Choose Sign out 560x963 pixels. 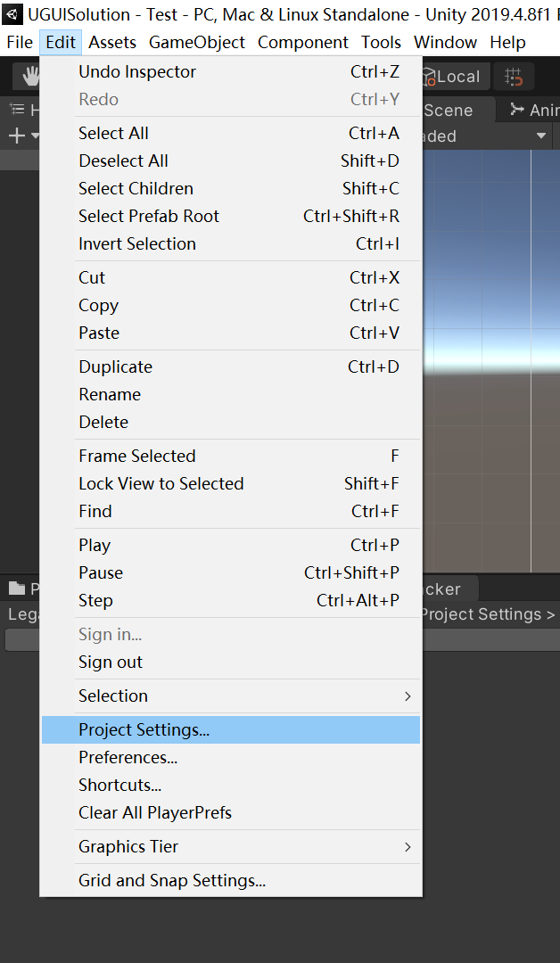(231, 662)
